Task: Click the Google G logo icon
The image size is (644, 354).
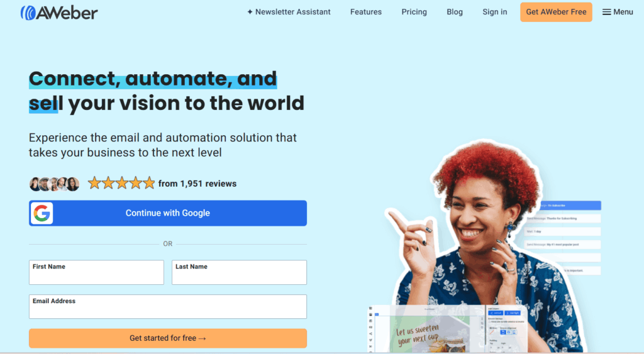Action: coord(42,213)
